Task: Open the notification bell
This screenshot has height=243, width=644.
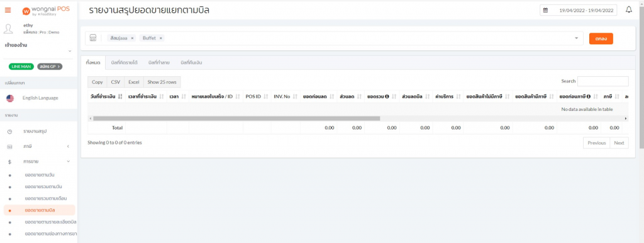Action: (629, 10)
